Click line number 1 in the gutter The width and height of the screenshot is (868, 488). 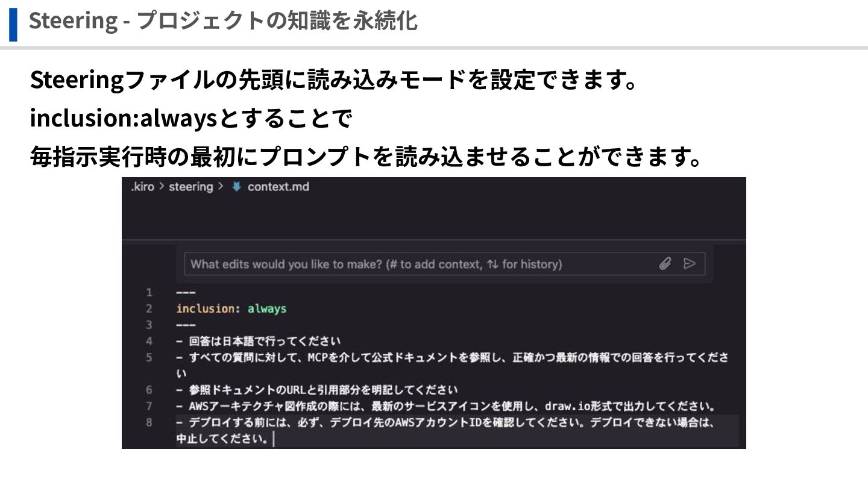149,292
